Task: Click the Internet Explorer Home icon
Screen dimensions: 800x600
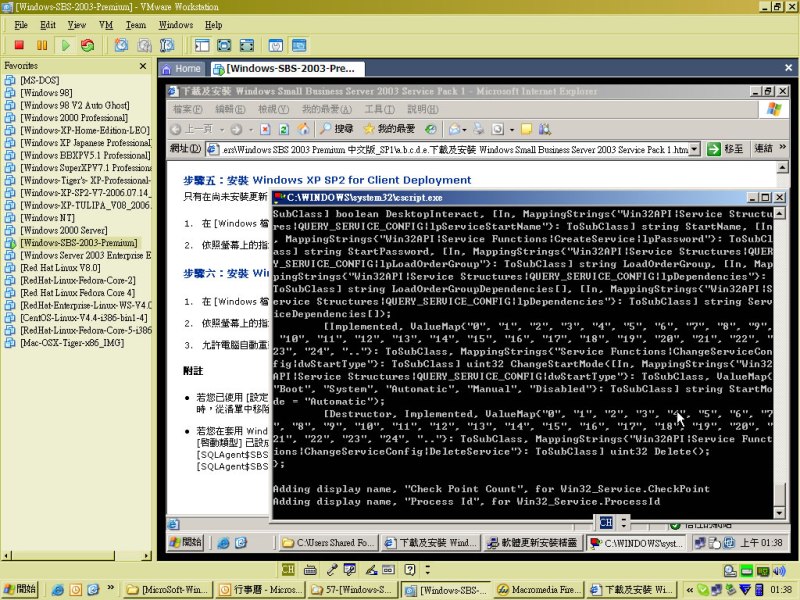Action: point(303,129)
